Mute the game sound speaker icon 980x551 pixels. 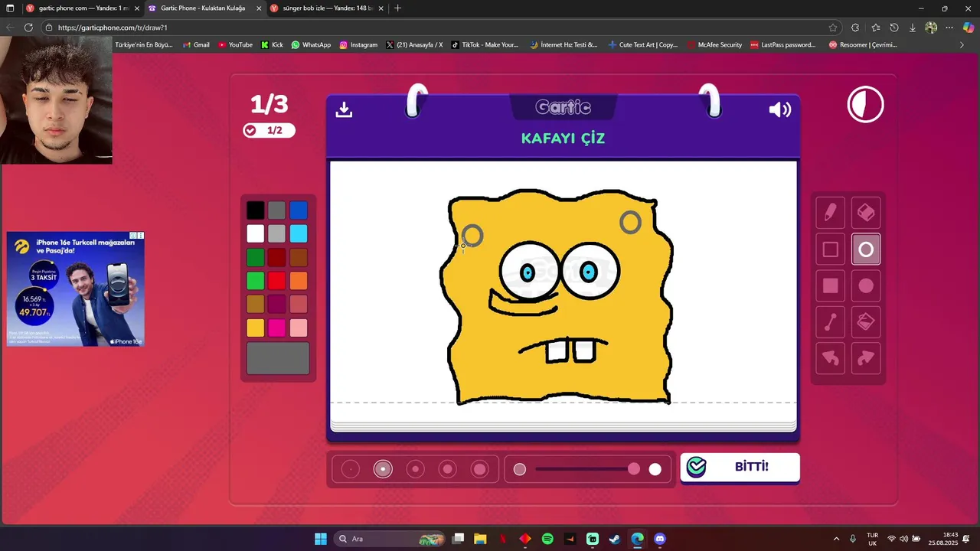click(x=779, y=109)
